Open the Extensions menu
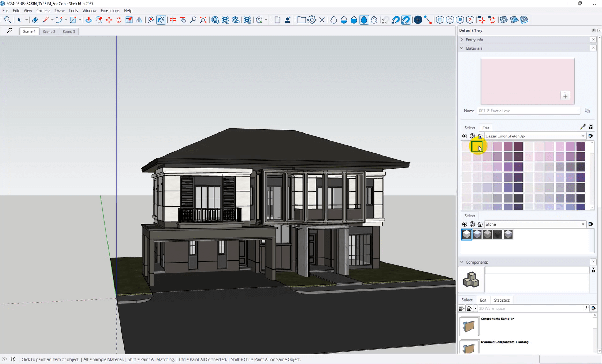Image resolution: width=602 pixels, height=364 pixels. (110, 10)
